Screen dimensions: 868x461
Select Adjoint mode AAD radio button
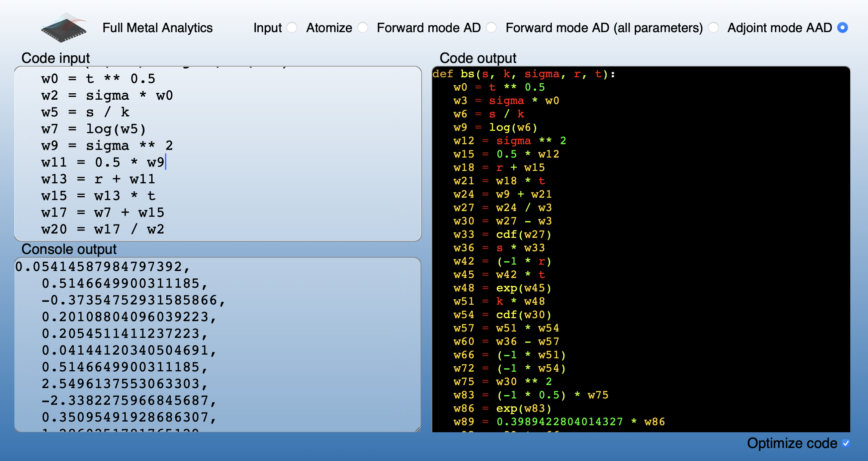(842, 28)
